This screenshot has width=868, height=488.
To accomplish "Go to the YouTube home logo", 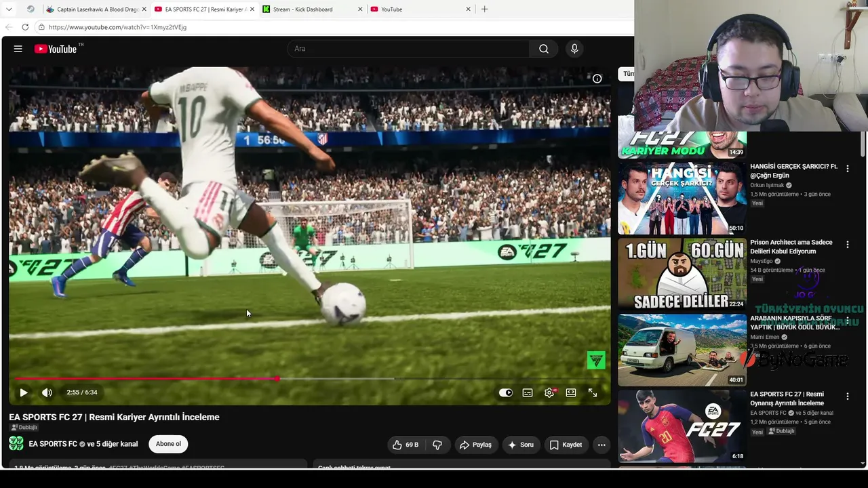I will 56,49.
